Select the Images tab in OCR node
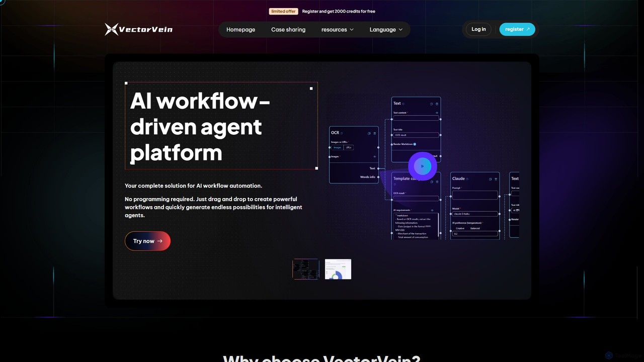 coord(337,147)
